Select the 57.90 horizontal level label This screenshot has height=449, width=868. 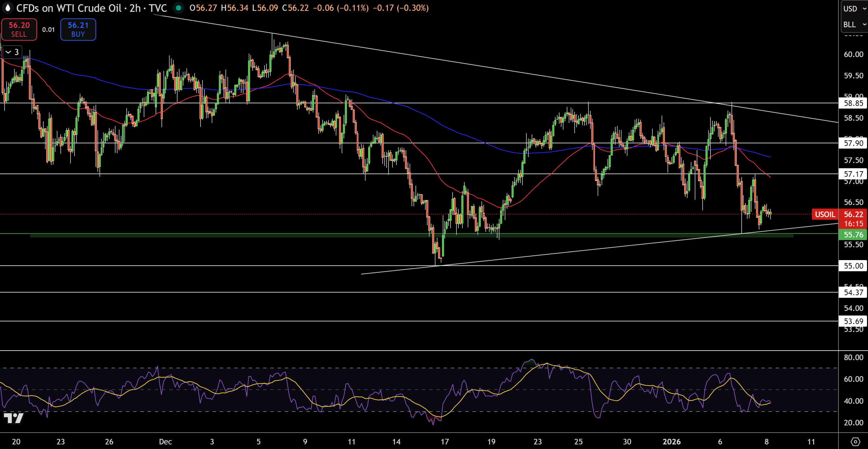tap(853, 143)
